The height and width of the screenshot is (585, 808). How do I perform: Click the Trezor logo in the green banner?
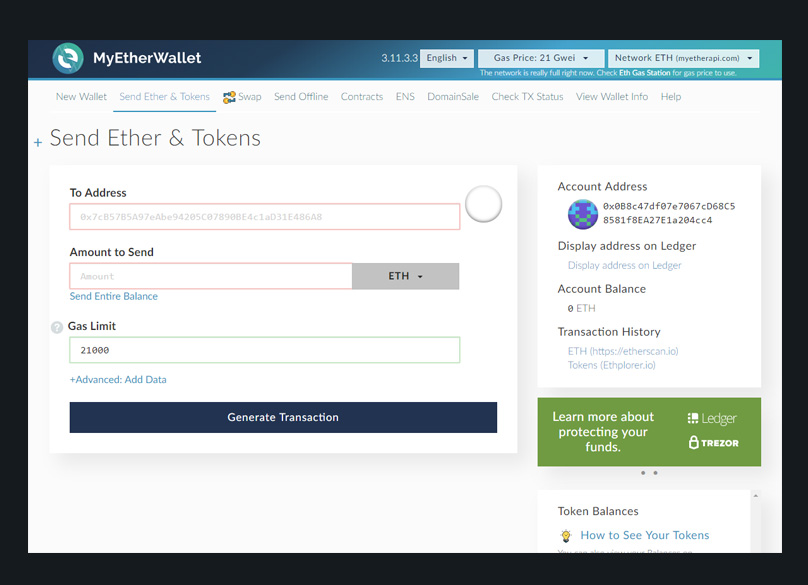714,443
